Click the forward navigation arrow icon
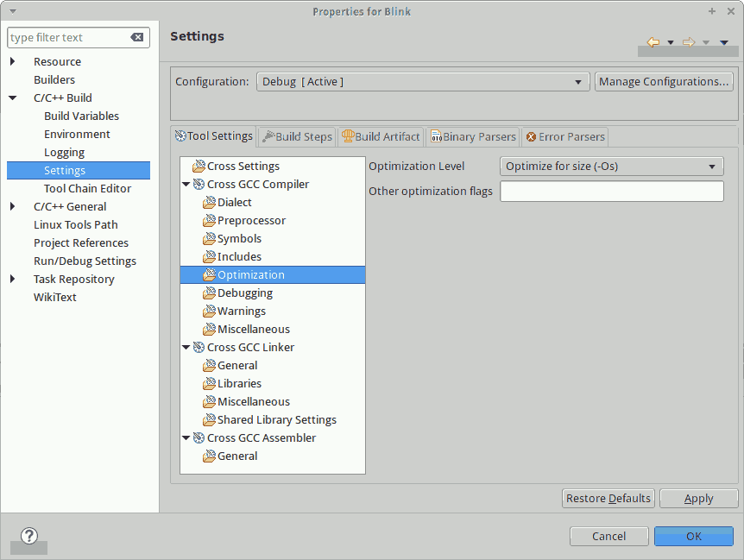 click(688, 42)
